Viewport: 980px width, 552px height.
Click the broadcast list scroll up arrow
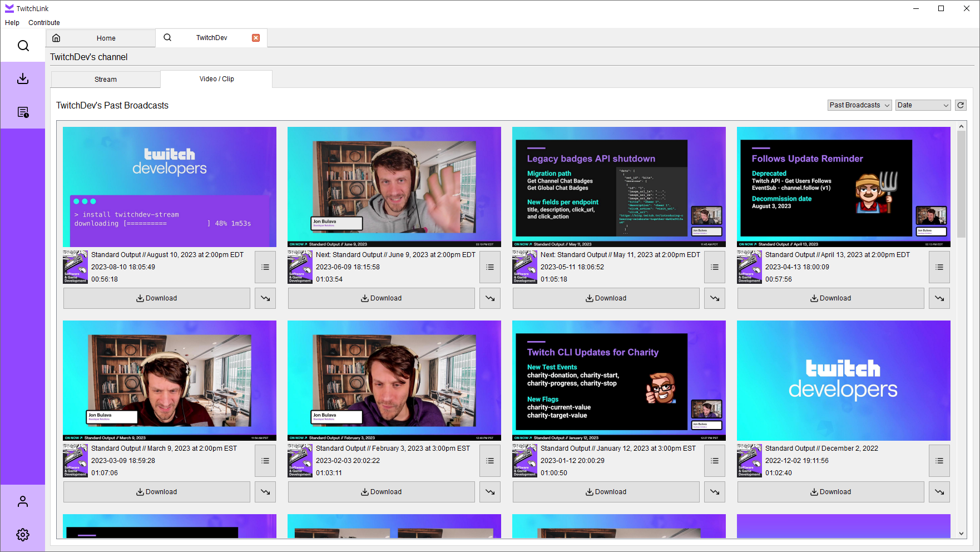961,126
